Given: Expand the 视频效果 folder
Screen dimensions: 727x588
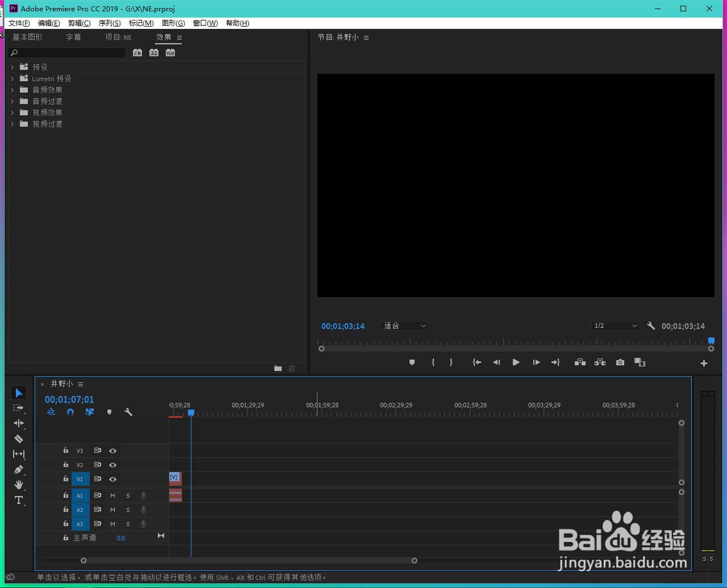Looking at the screenshot, I should coord(12,112).
